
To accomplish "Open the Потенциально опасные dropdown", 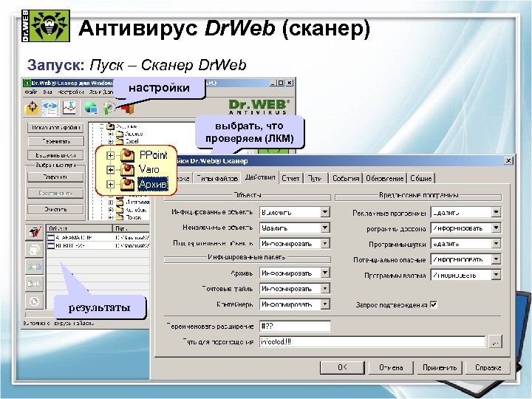I will tap(496, 259).
